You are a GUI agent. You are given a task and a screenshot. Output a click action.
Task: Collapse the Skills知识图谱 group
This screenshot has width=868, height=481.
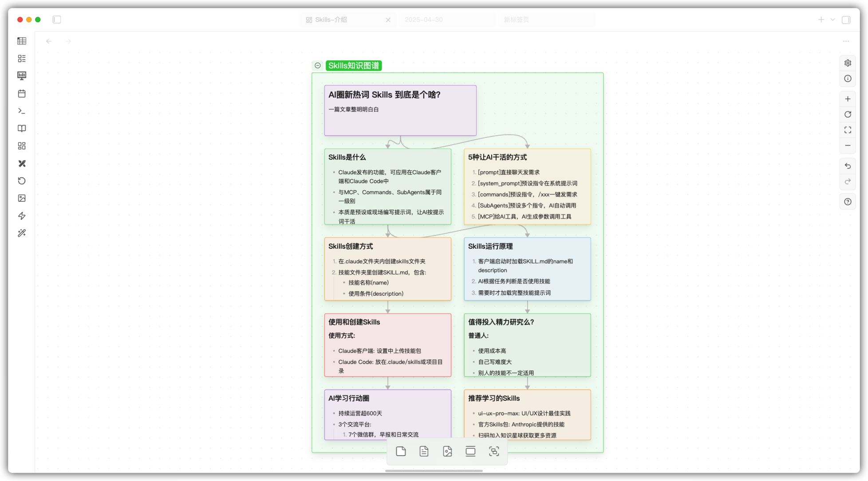tap(318, 66)
